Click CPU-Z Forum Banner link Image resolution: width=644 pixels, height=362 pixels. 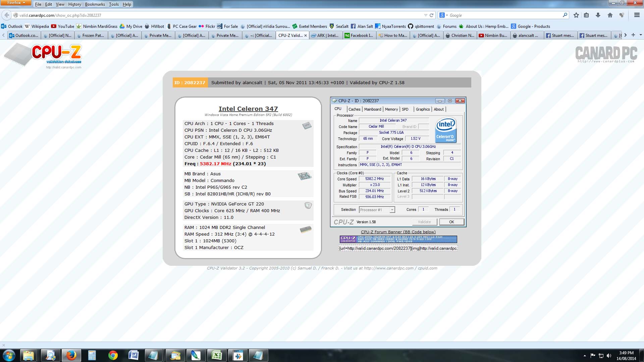398,232
